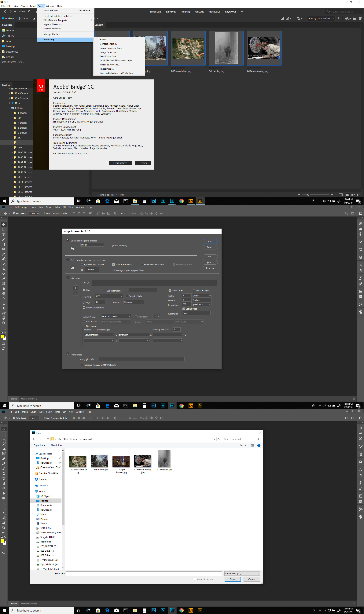Open the Document Name file naming dropdown
The image size is (364, 614).
tap(99, 335)
